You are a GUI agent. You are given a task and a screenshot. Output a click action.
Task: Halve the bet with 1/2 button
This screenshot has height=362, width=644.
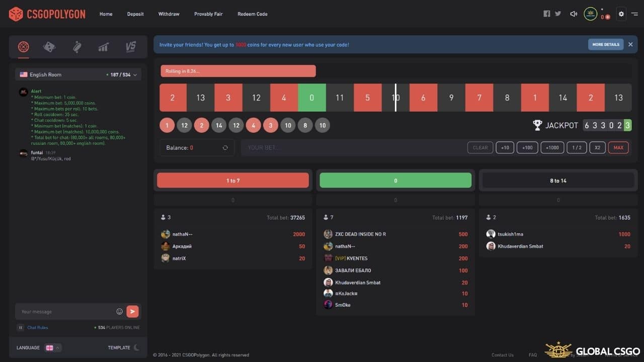[x=577, y=148]
